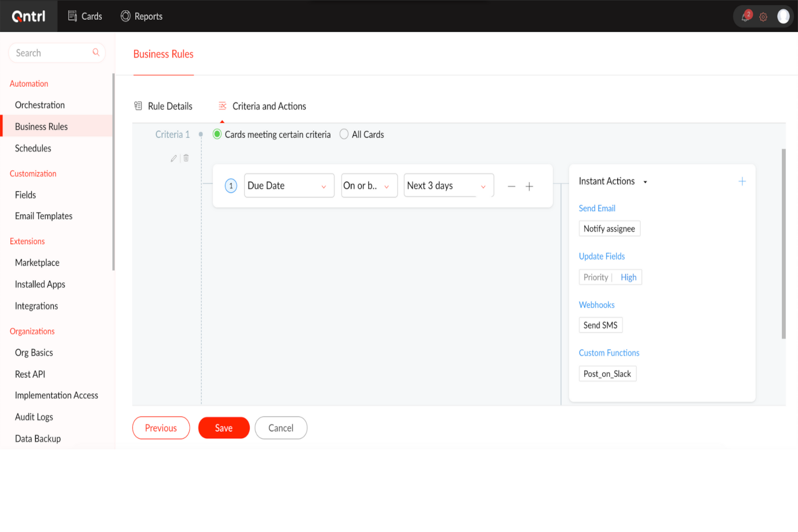
Task: Open the Next 3 days dropdown
Action: pyautogui.click(x=449, y=185)
